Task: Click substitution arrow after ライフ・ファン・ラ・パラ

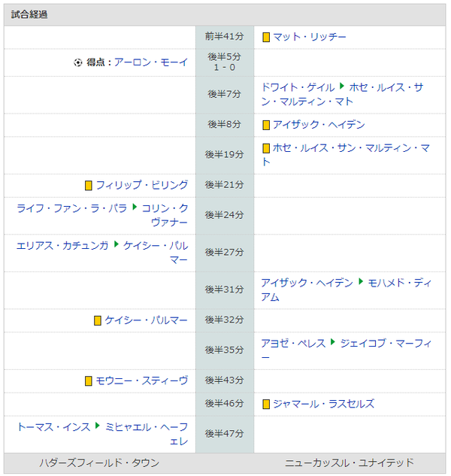Action: [x=135, y=207]
